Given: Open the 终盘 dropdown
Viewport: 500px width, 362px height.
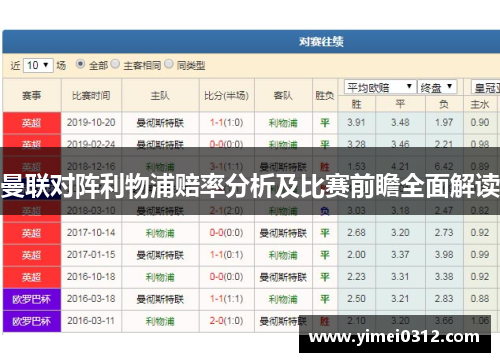Looking at the screenshot, I should click(437, 87).
